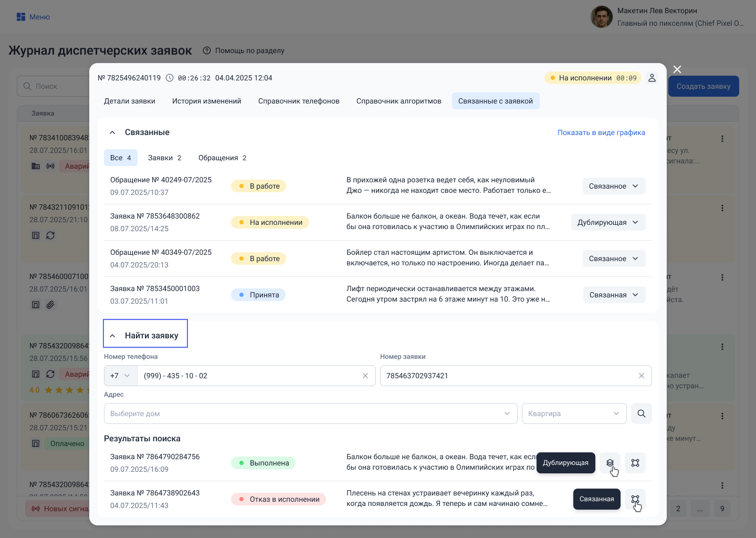
Task: Click the assigned user icon in header
Action: pyautogui.click(x=652, y=78)
